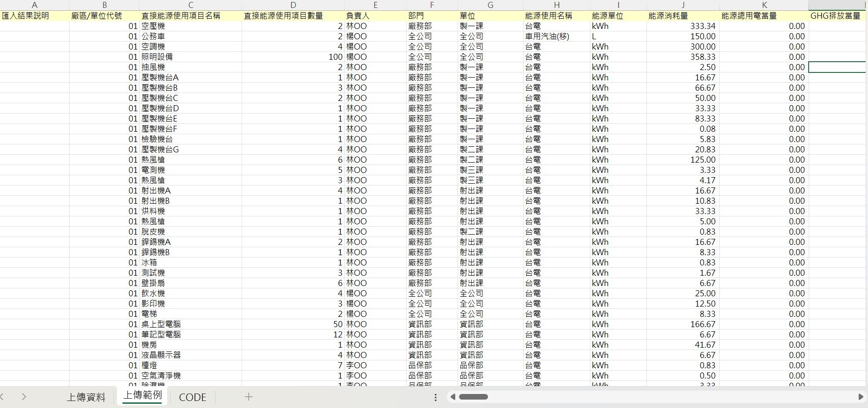The height and width of the screenshot is (408, 868).
Task: Select the 飲水機 cell
Action: click(191, 293)
